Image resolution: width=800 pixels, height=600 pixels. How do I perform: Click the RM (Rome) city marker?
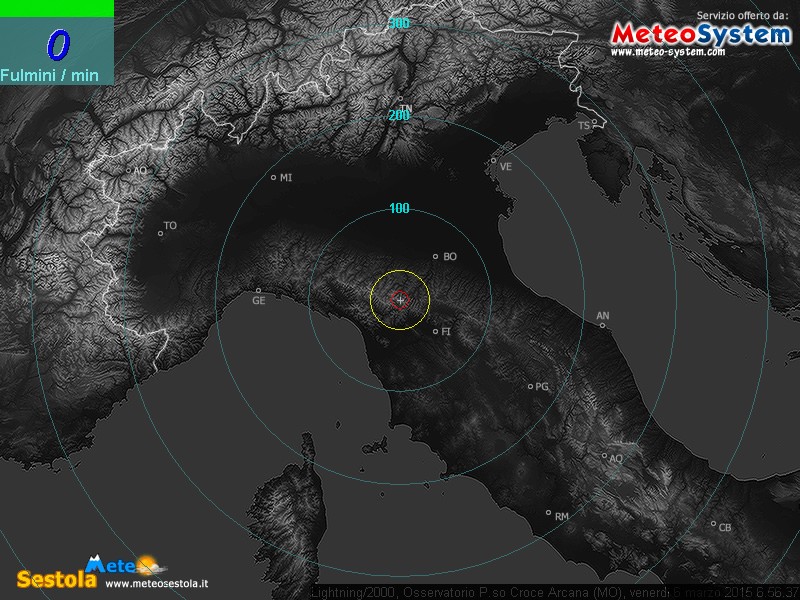(x=548, y=513)
